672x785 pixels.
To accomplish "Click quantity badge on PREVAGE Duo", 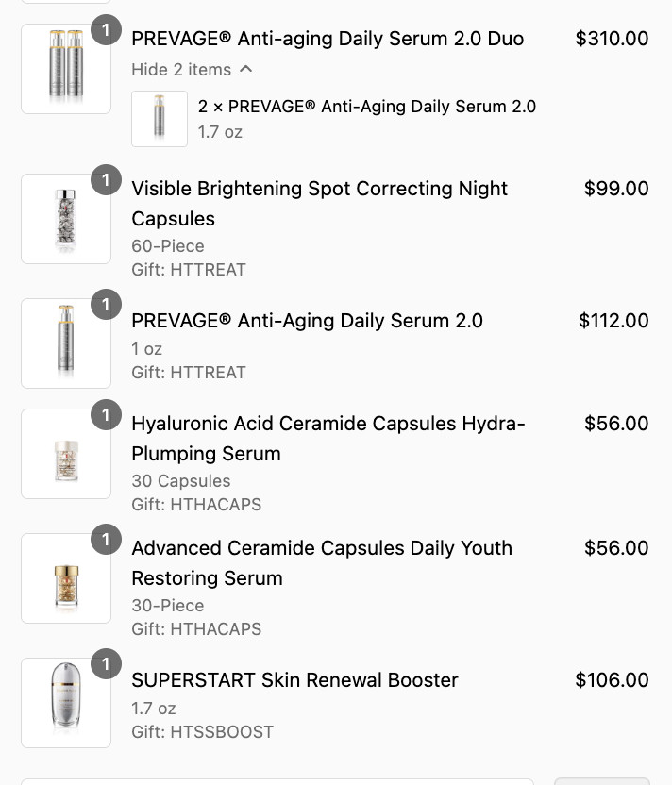I will point(106,30).
